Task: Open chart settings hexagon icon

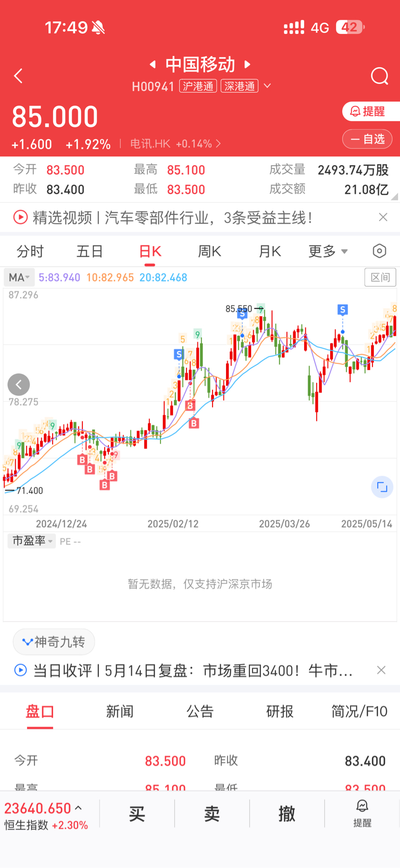Action: pos(380,251)
